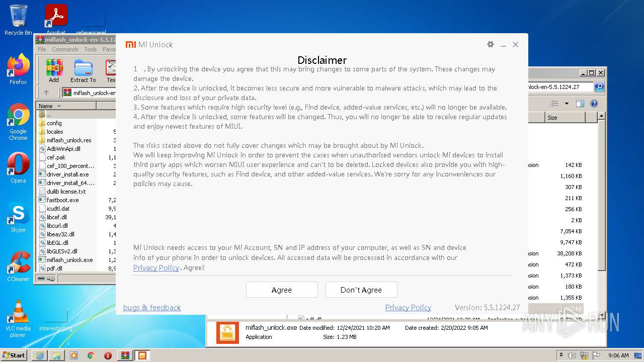Open Opera taskbar icon
Screen dimensions: 644x362
(108, 355)
